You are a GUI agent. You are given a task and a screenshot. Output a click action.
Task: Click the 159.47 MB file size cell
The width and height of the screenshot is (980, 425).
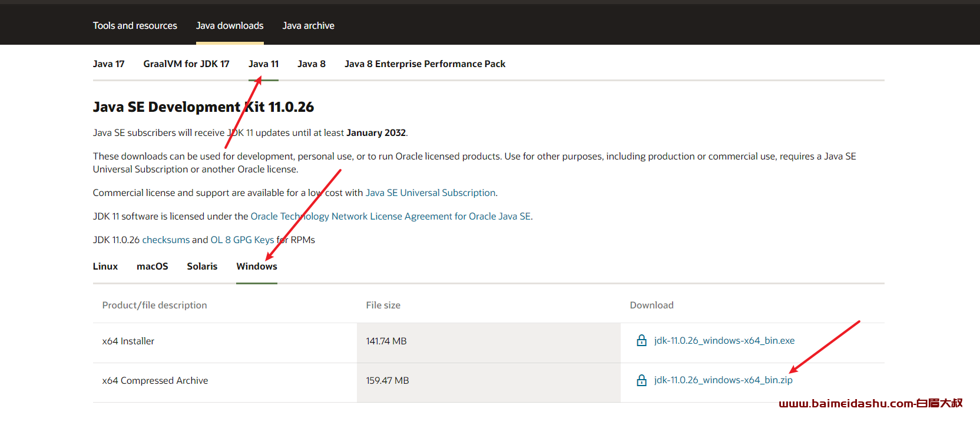pyautogui.click(x=489, y=383)
